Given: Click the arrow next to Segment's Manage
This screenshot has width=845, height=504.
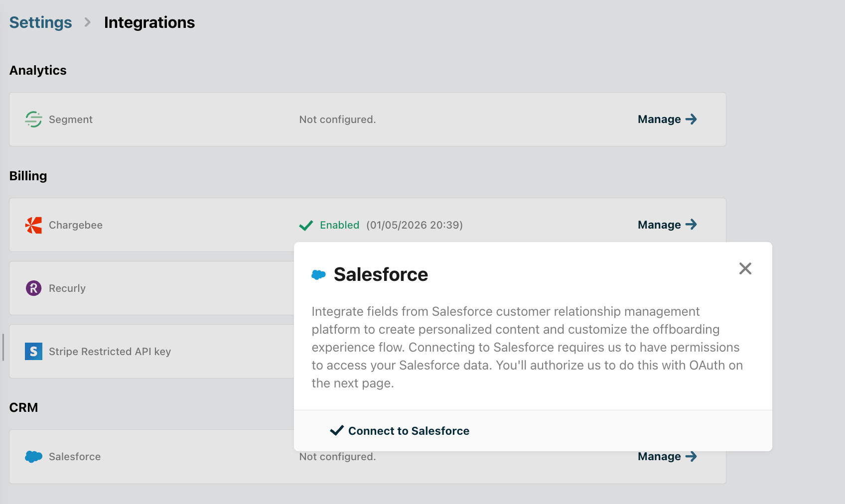Looking at the screenshot, I should pyautogui.click(x=691, y=120).
